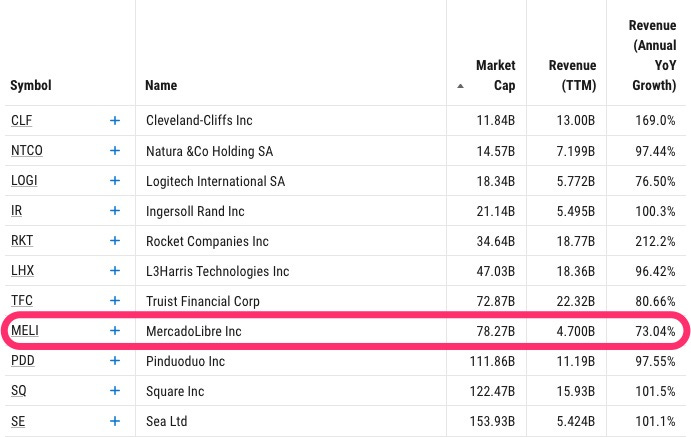Add IR with the plus icon
The image size is (691, 437).
coord(115,211)
